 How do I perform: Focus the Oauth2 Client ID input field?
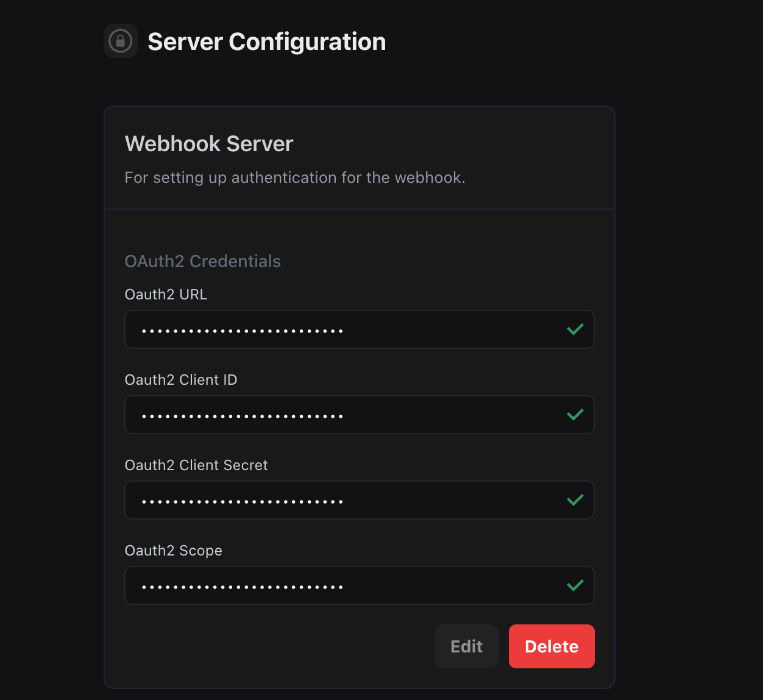coord(360,415)
